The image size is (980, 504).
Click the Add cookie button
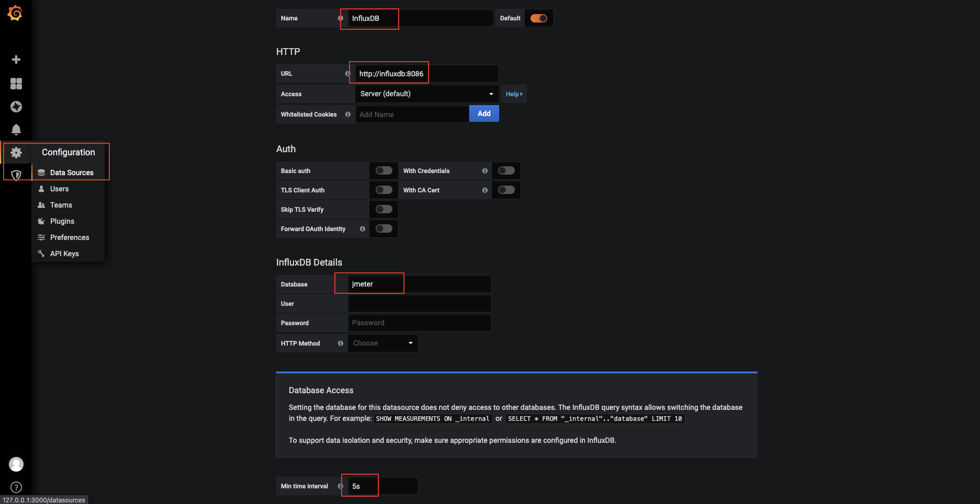click(x=484, y=113)
